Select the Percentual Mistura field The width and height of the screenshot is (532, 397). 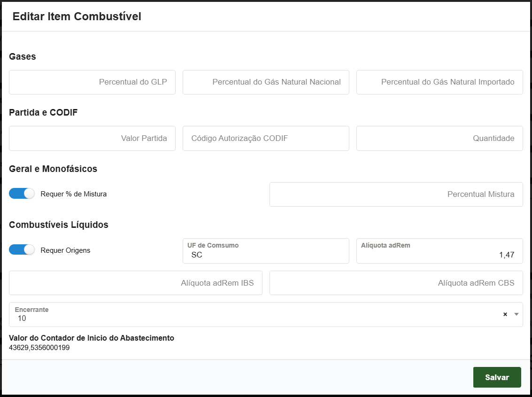[x=396, y=195]
